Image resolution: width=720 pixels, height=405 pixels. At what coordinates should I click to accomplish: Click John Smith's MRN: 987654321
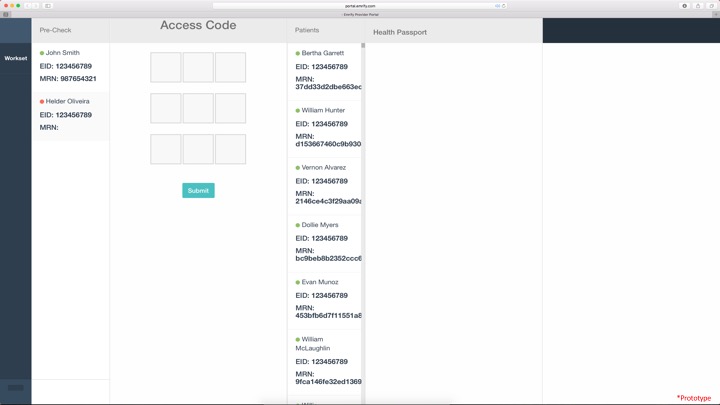pos(68,79)
